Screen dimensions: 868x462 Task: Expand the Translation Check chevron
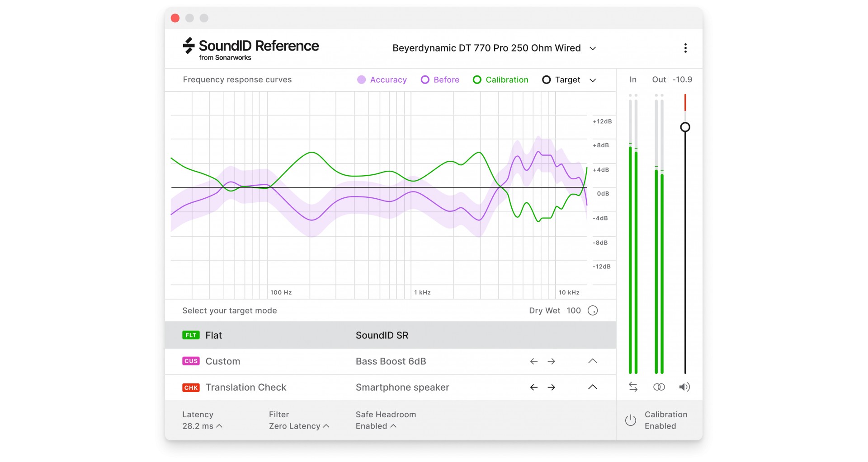point(593,387)
